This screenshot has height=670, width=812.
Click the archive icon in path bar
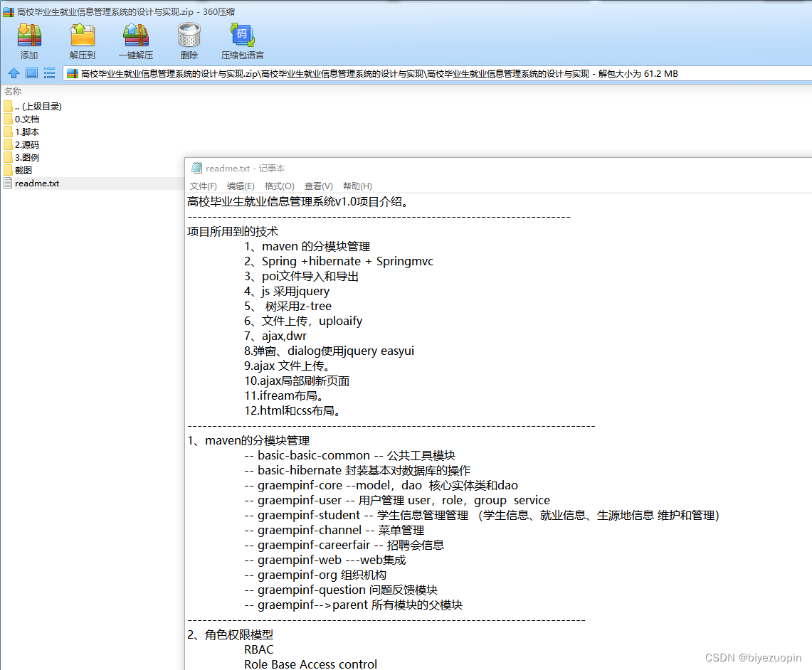73,73
